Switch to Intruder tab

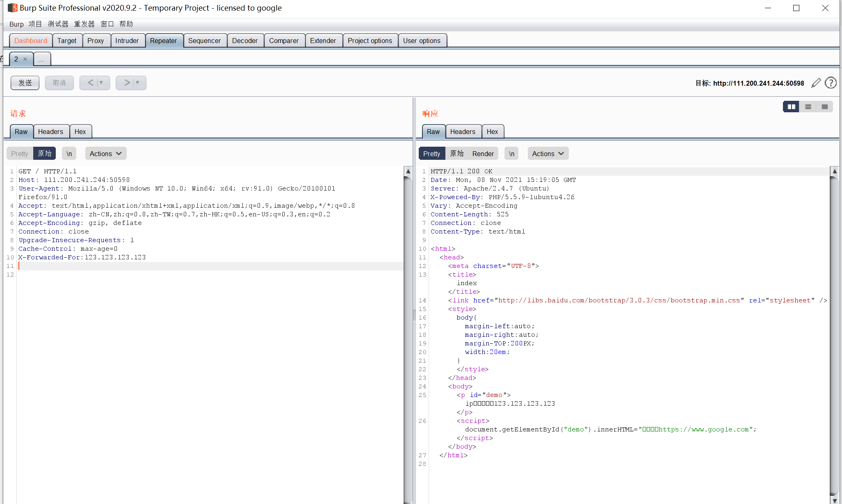(127, 41)
